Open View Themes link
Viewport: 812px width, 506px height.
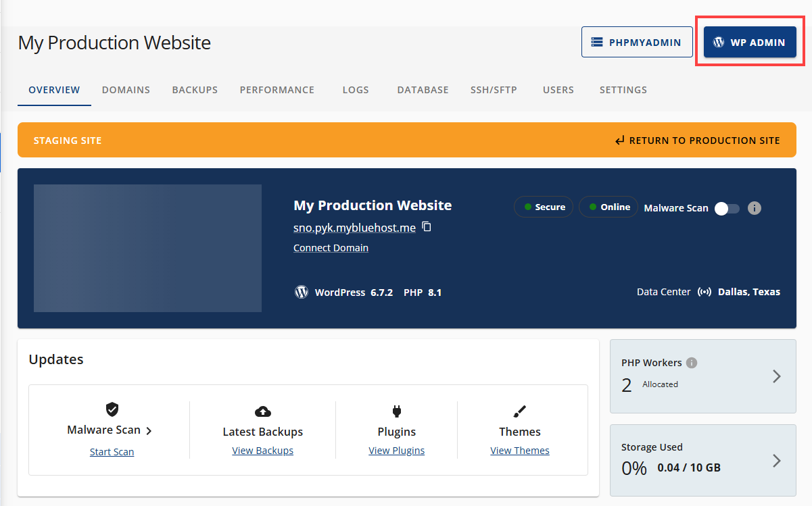click(519, 451)
